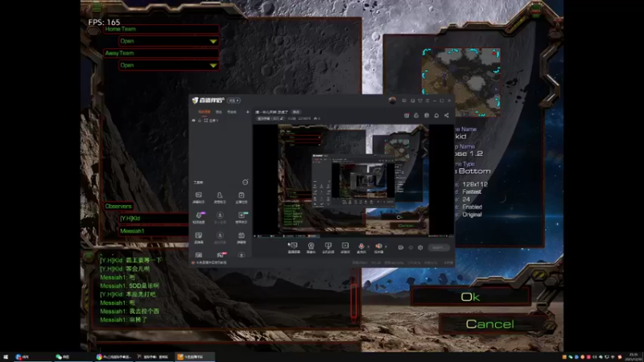Image resolution: width=644 pixels, height=362 pixels.
Task: Open the person toolbox icon in top row
Action: [220, 197]
